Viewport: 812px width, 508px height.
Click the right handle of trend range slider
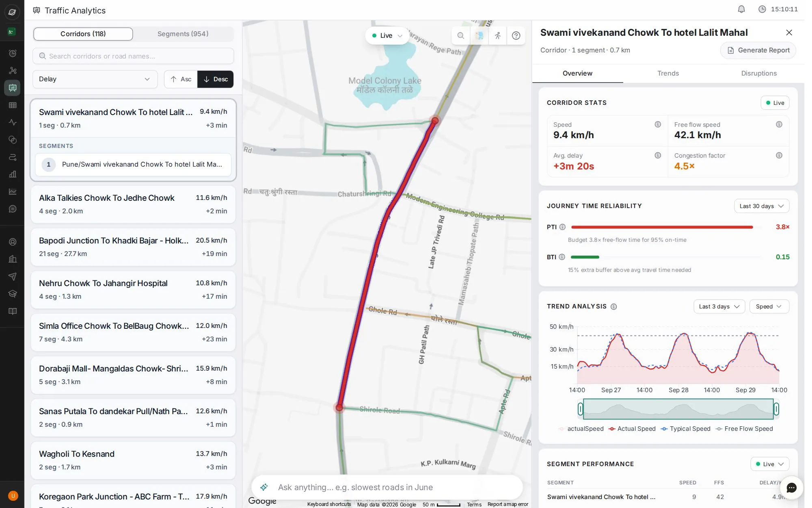pos(776,409)
